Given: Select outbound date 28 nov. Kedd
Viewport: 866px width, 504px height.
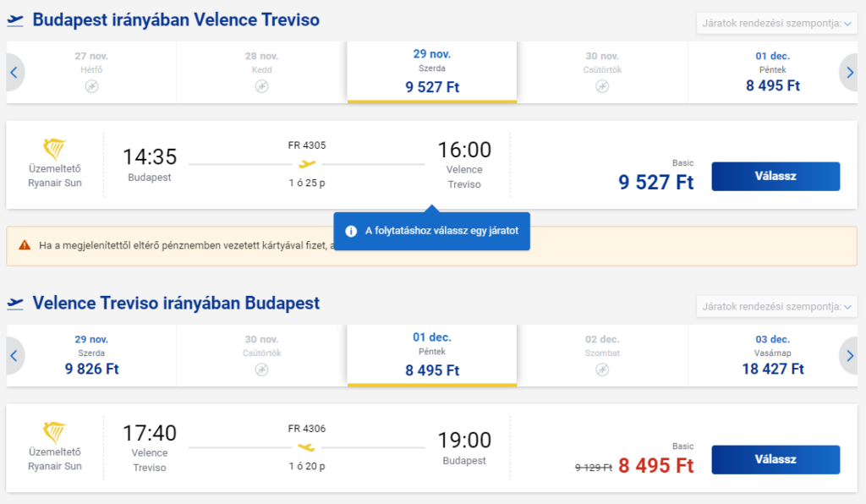Looking at the screenshot, I should tap(262, 73).
